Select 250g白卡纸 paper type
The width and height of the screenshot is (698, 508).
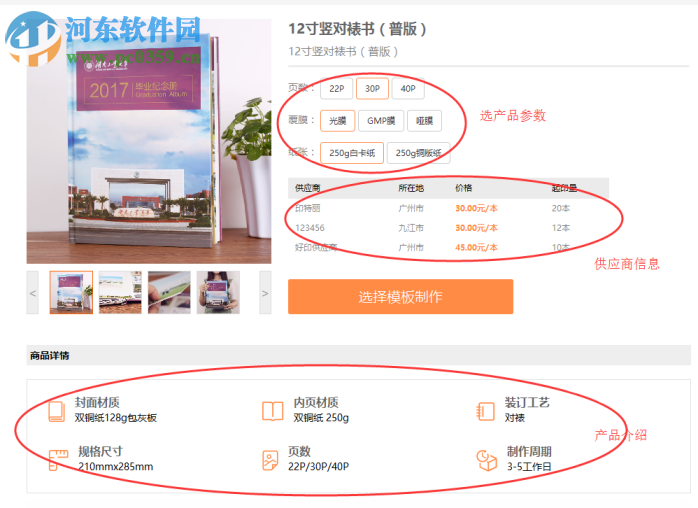[x=352, y=153]
